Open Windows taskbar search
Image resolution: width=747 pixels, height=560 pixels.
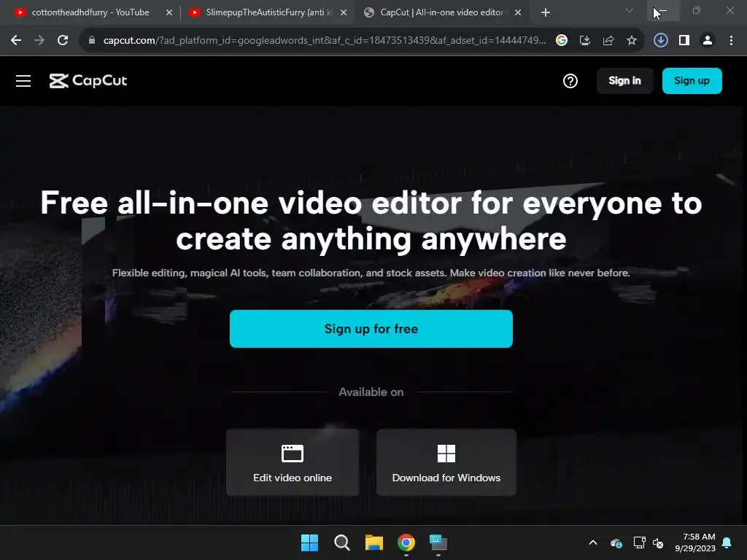342,542
